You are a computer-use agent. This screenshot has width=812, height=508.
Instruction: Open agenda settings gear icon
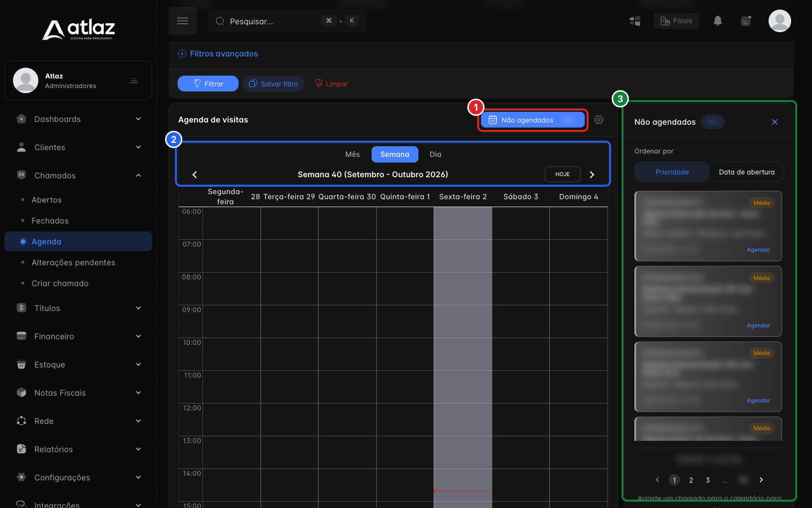(x=599, y=120)
